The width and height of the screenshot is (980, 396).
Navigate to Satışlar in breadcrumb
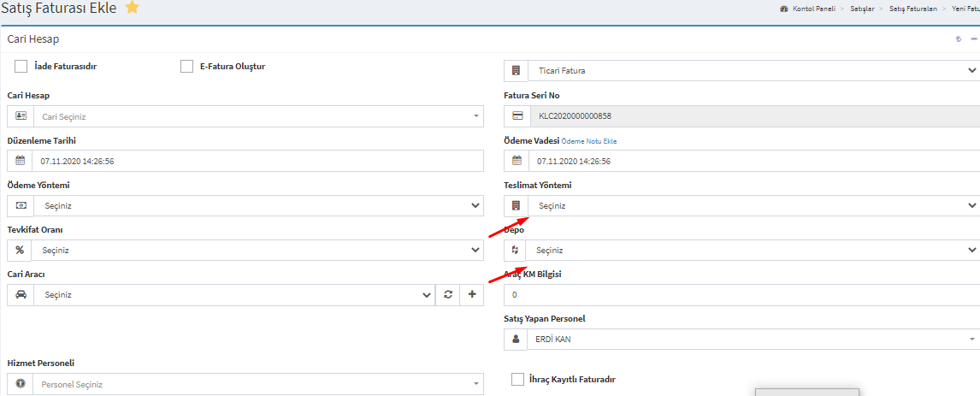click(x=864, y=9)
